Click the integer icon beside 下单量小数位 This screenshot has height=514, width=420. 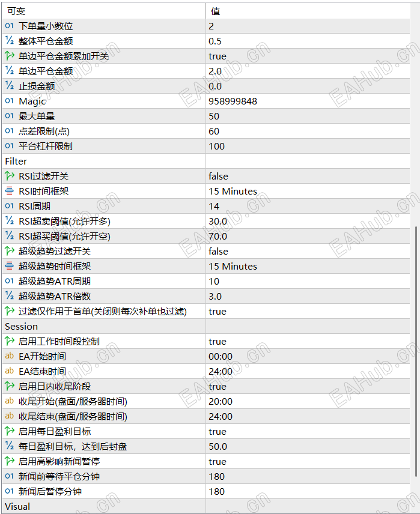[9, 26]
